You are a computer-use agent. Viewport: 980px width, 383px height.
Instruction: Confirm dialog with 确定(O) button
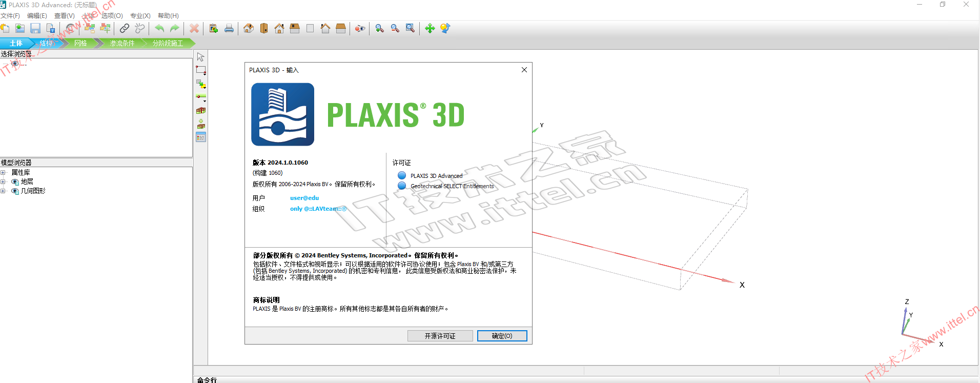pyautogui.click(x=502, y=336)
